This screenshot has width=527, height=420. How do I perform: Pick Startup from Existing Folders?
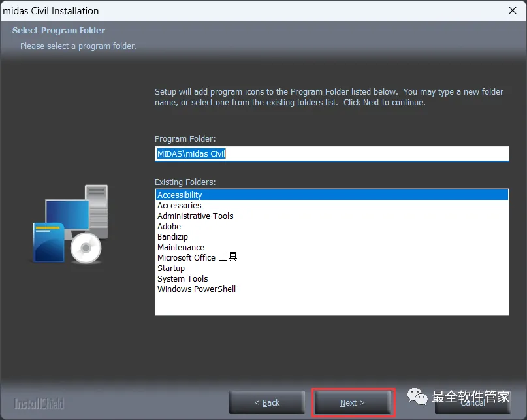coord(332,268)
